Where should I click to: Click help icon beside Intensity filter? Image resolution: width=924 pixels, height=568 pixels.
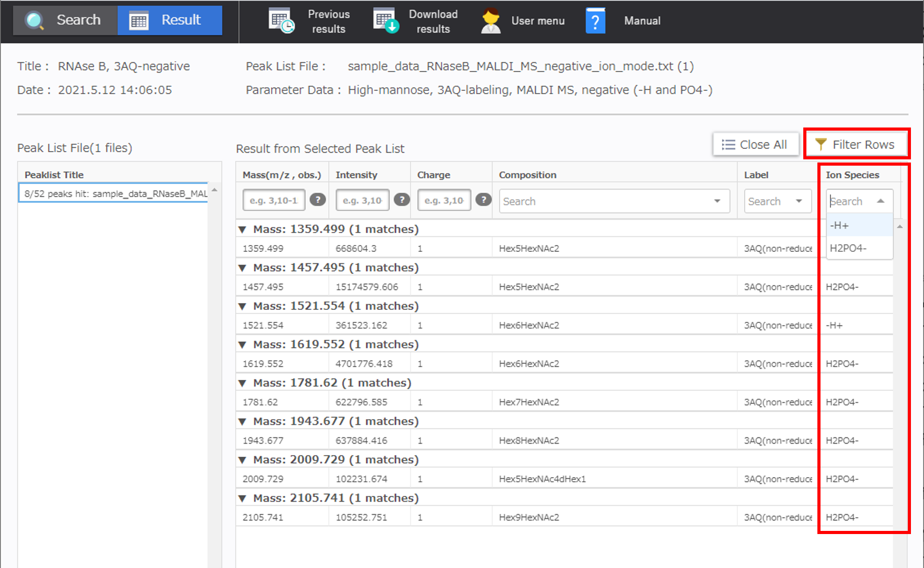(x=401, y=200)
